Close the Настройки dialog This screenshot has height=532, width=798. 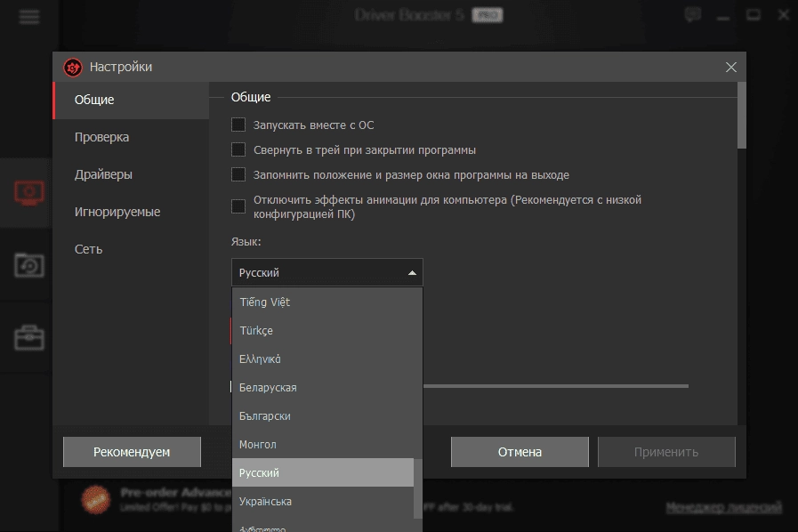730,68
